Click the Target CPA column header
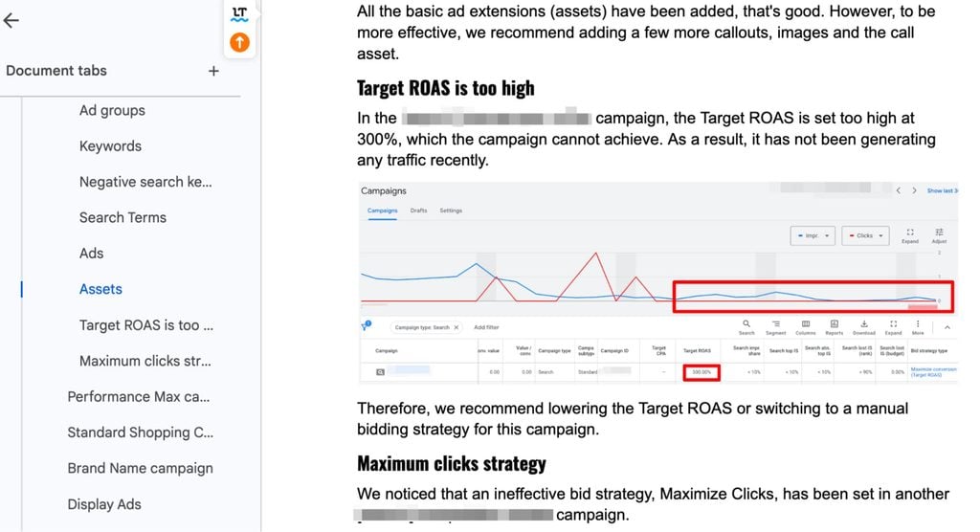 658,351
